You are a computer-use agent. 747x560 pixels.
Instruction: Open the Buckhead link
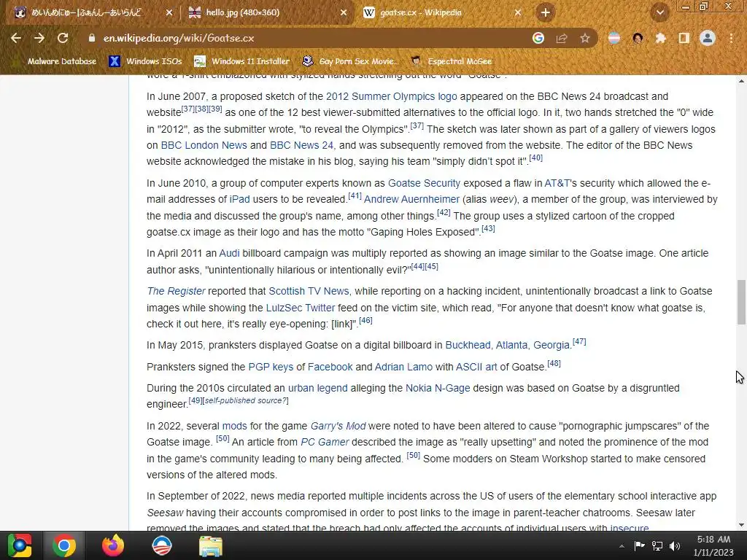click(468, 345)
